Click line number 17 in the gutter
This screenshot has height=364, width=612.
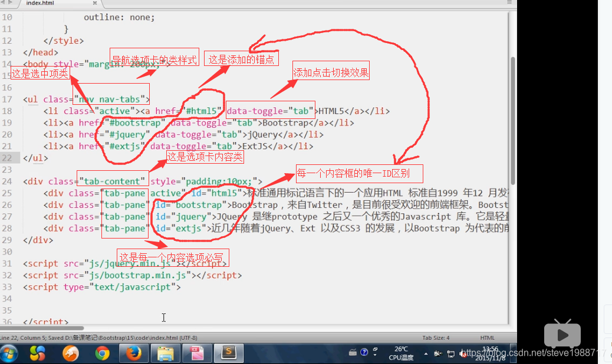click(x=6, y=100)
